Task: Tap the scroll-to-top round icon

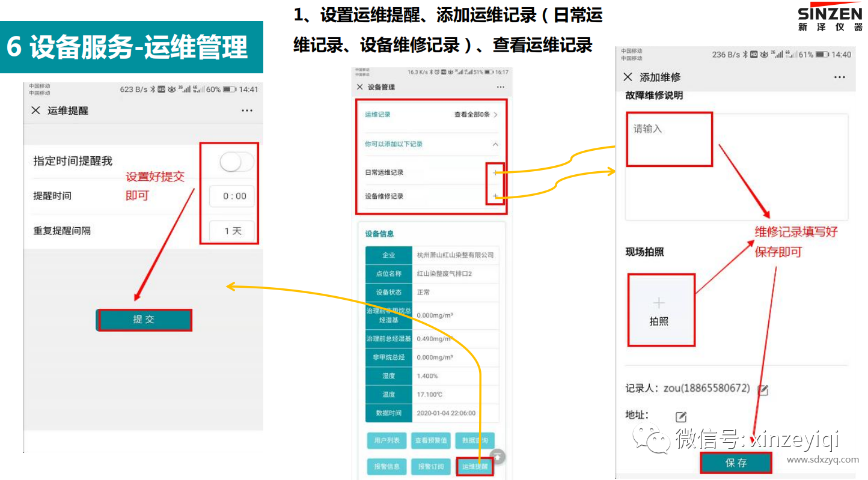Action: click(x=498, y=456)
